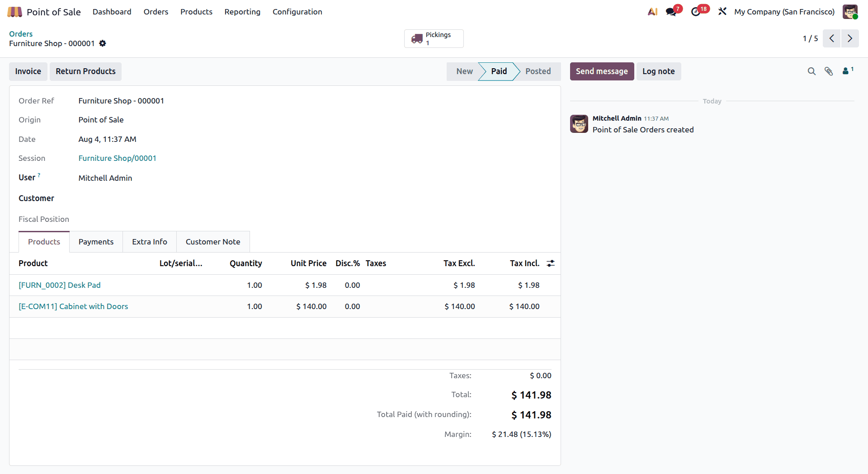The height and width of the screenshot is (474, 868).
Task: Click the User field help question mark
Action: 39,175
